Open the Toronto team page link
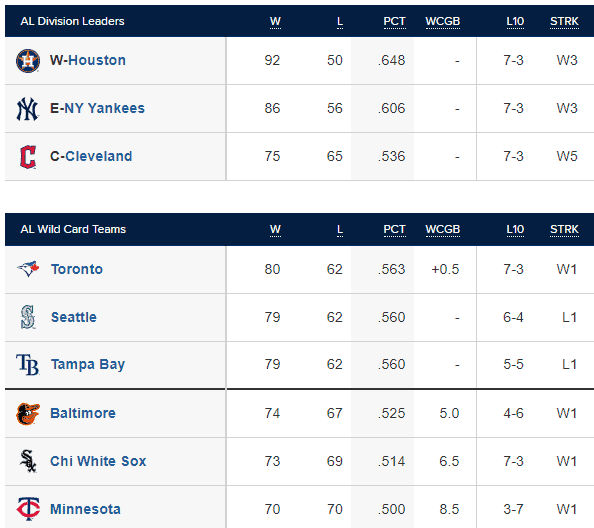This screenshot has height=528, width=594. coord(77,269)
